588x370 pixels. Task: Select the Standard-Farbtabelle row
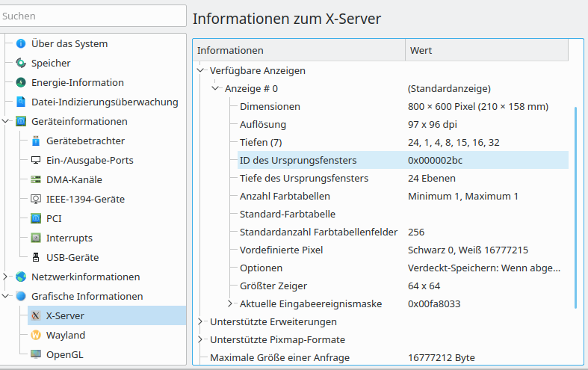tap(403, 214)
